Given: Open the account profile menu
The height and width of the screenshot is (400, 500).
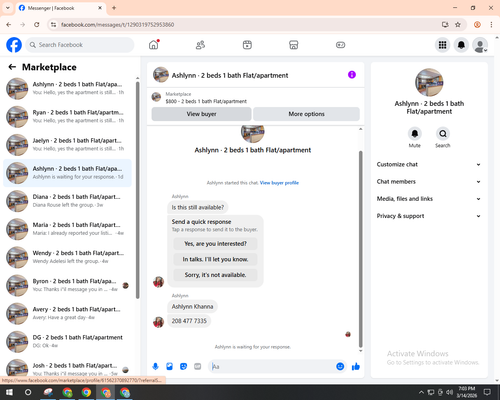Looking at the screenshot, I should click(x=480, y=45).
